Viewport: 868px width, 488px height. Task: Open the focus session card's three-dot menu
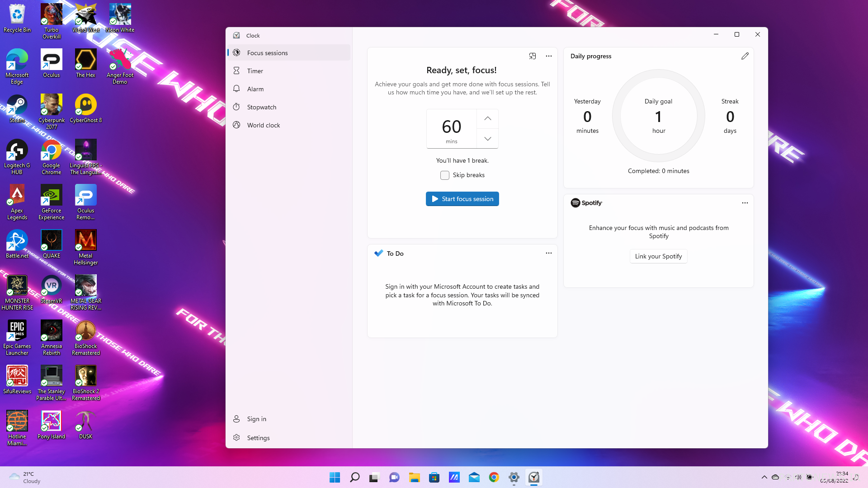tap(548, 56)
